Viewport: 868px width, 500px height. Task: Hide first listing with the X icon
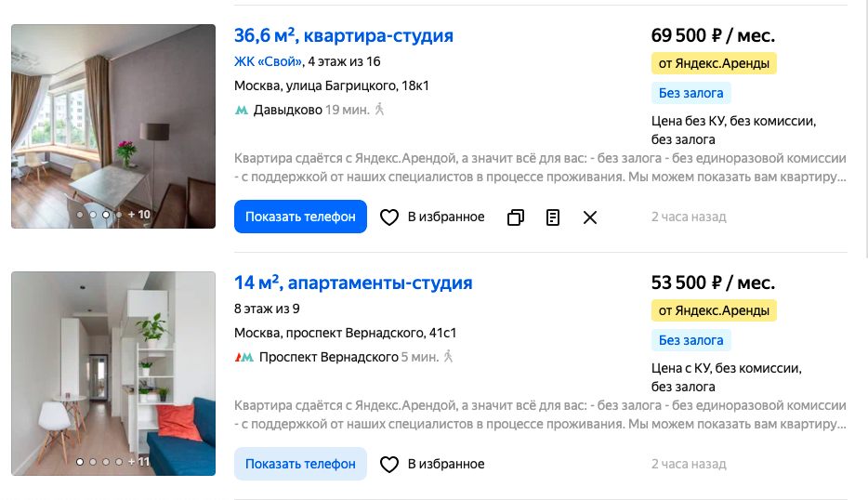click(x=590, y=217)
